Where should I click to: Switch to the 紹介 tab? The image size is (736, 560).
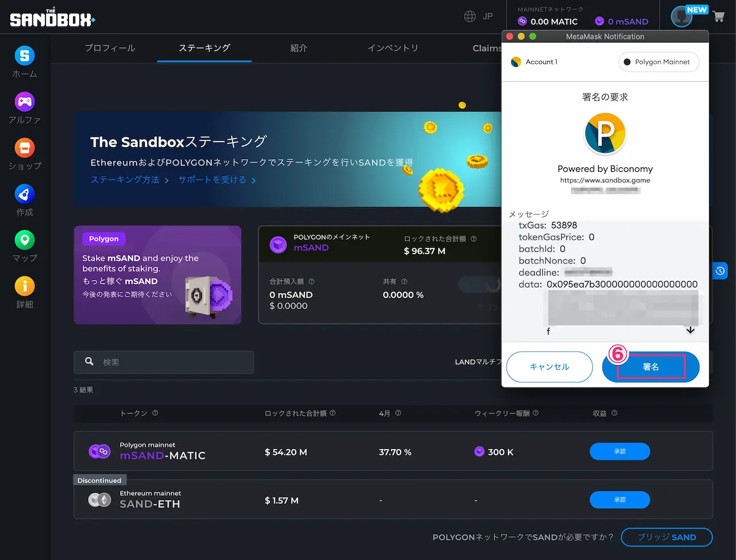(x=298, y=48)
